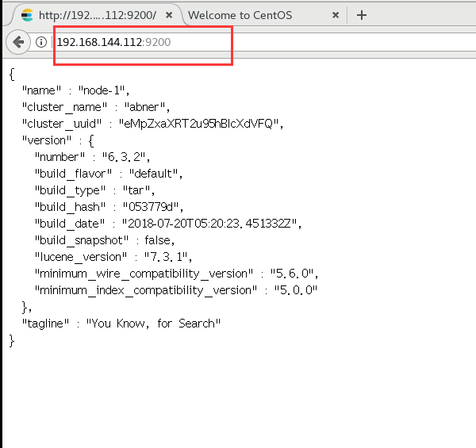The width and height of the screenshot is (476, 448).
Task: Click the "cluster_uuid" key label
Action: pos(62,124)
